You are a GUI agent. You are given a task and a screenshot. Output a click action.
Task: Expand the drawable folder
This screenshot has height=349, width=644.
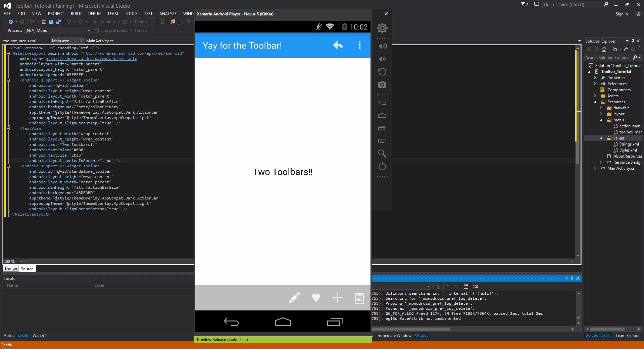(x=601, y=108)
